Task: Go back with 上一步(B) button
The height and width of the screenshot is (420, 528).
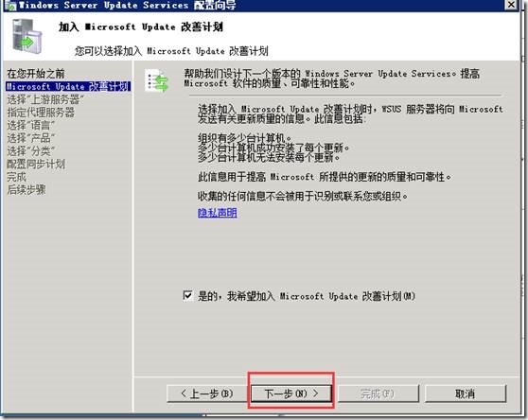Action: (207, 394)
